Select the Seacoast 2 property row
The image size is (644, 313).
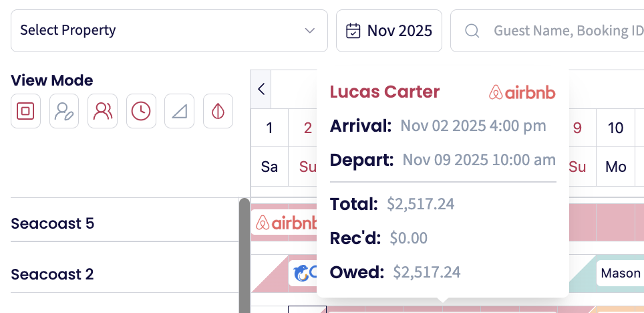[53, 274]
